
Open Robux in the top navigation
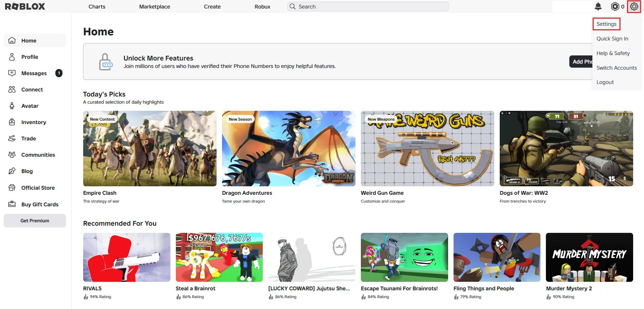[262, 6]
